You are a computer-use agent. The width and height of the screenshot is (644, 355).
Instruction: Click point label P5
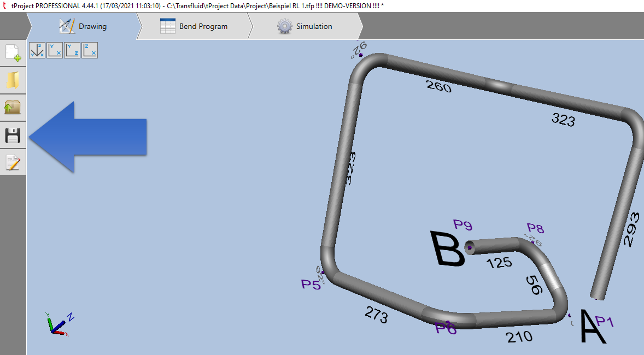coord(311,285)
